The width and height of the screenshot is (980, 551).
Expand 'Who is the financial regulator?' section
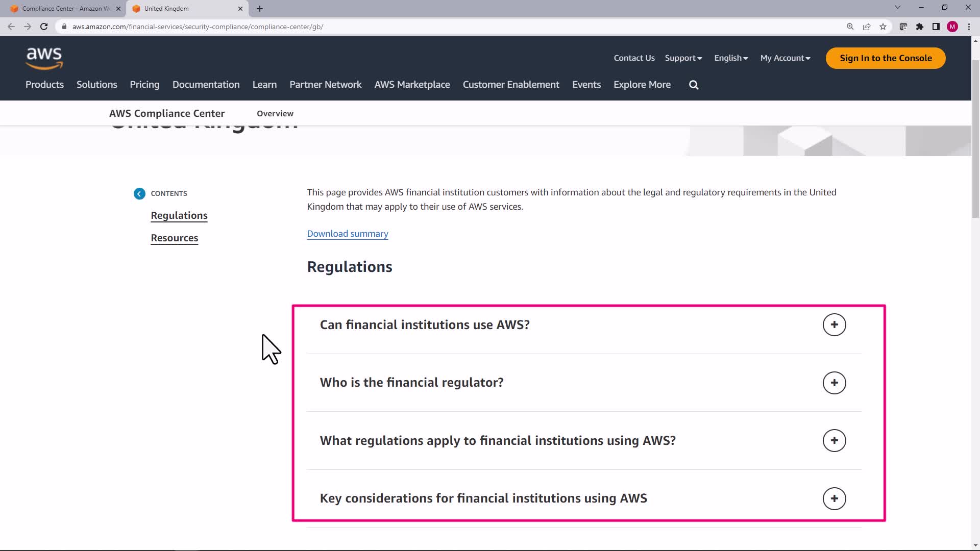(x=834, y=383)
